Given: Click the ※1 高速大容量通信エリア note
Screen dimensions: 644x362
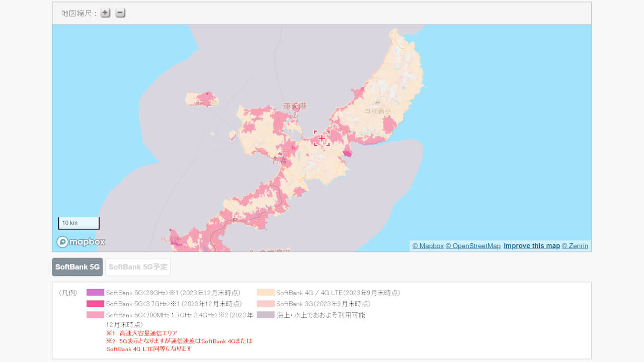Looking at the screenshot, I should click(142, 333).
